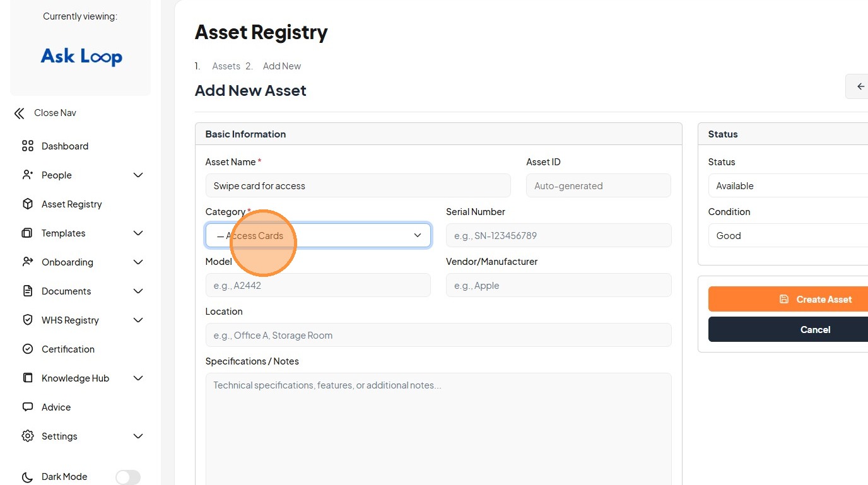Expand the People menu chevron
The height and width of the screenshot is (485, 868).
(138, 175)
